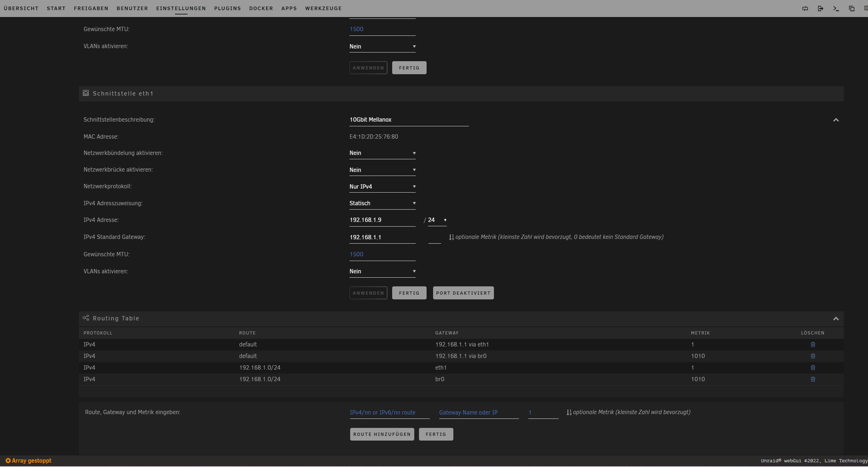Click the switch language arrows icon
This screenshot has height=467, width=868.
pos(805,8)
